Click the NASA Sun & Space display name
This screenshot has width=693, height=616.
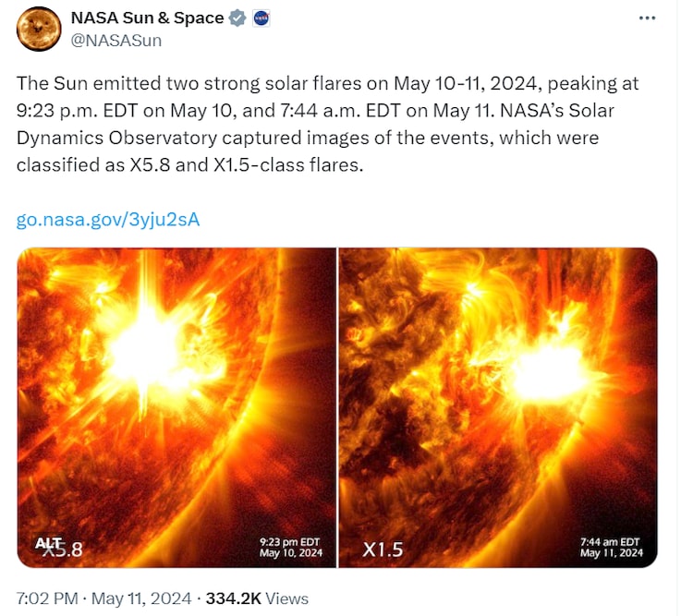coord(147,18)
